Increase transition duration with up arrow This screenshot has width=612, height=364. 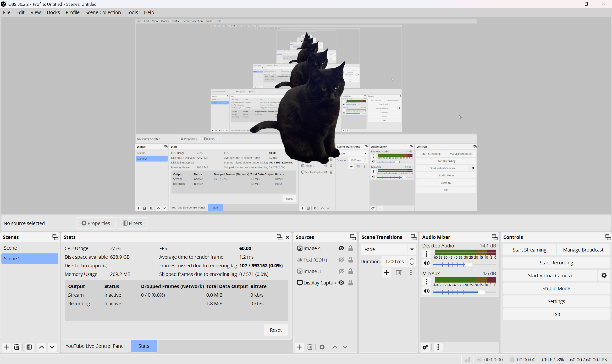[x=412, y=259]
